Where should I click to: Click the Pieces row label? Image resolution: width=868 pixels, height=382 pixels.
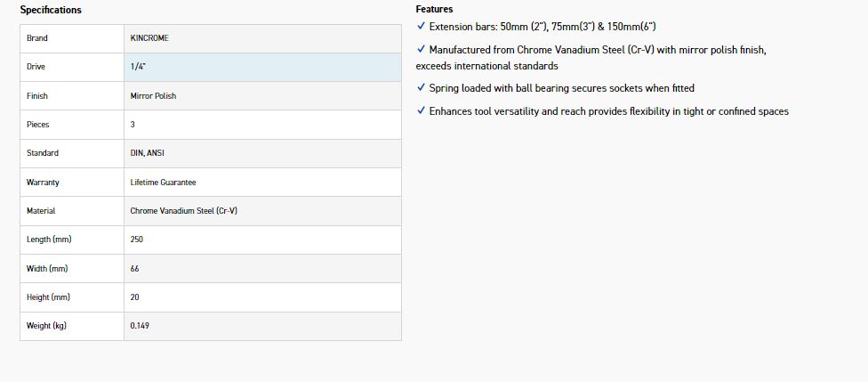point(38,125)
